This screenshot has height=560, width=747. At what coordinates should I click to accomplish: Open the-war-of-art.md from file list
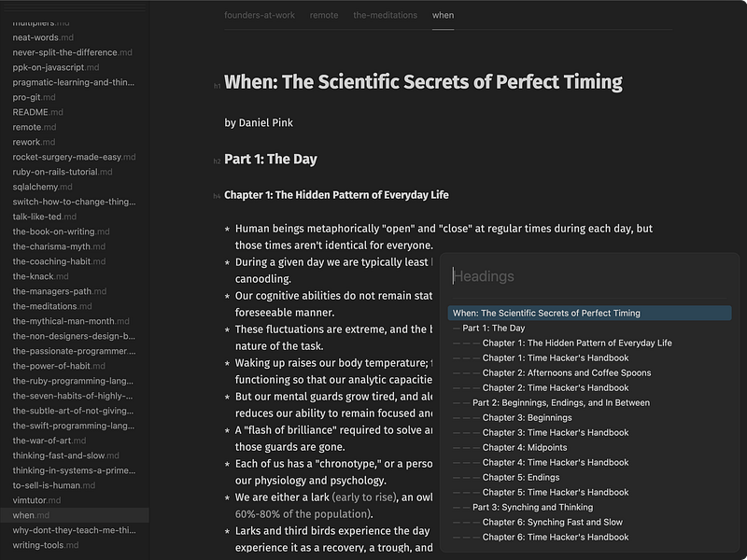click(47, 441)
